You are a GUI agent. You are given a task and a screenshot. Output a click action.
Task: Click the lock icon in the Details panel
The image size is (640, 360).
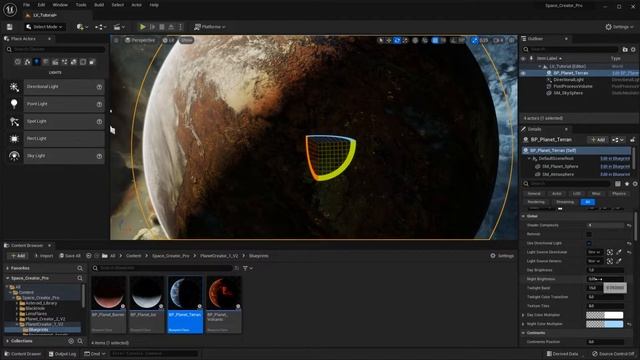pos(633,140)
